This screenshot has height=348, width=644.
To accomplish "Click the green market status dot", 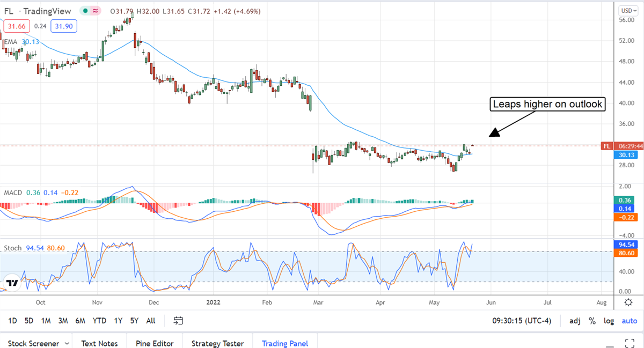I will coord(86,11).
